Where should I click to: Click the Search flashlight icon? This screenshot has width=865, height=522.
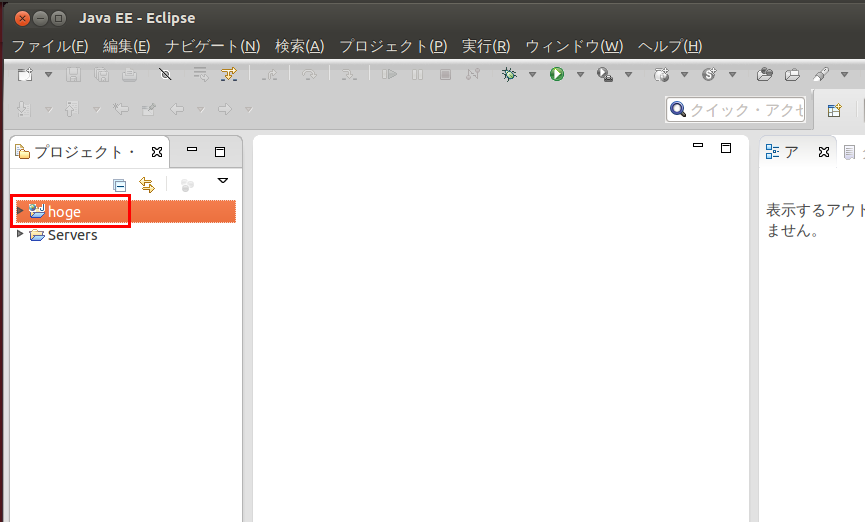821,74
